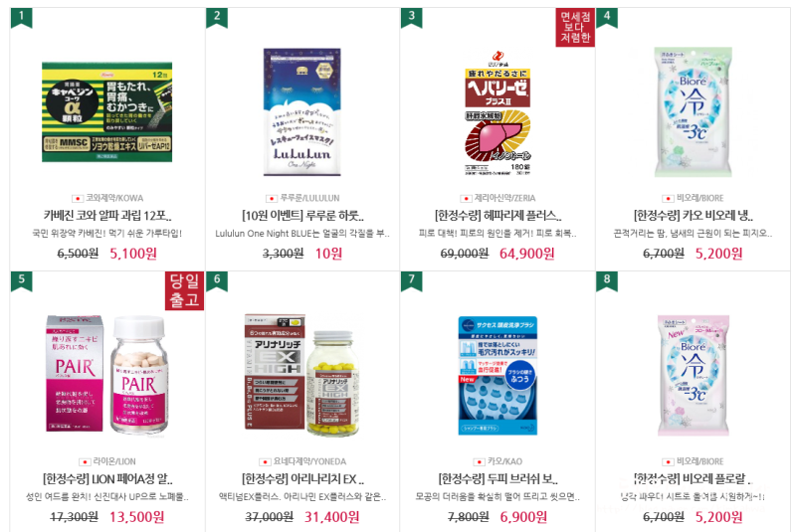
Task: Click the Arinarich EX High bottle image
Action: pos(302,375)
